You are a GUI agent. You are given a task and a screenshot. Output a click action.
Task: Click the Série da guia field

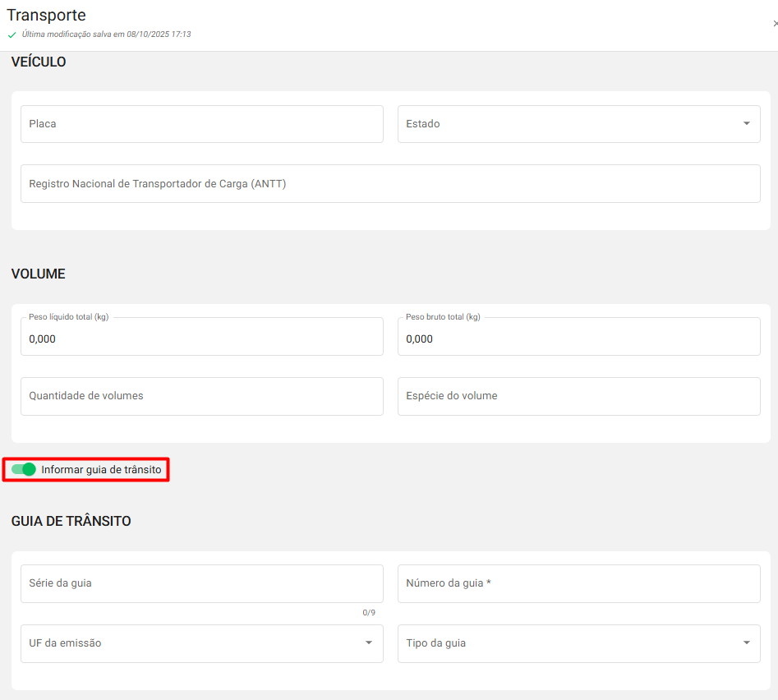(201, 583)
